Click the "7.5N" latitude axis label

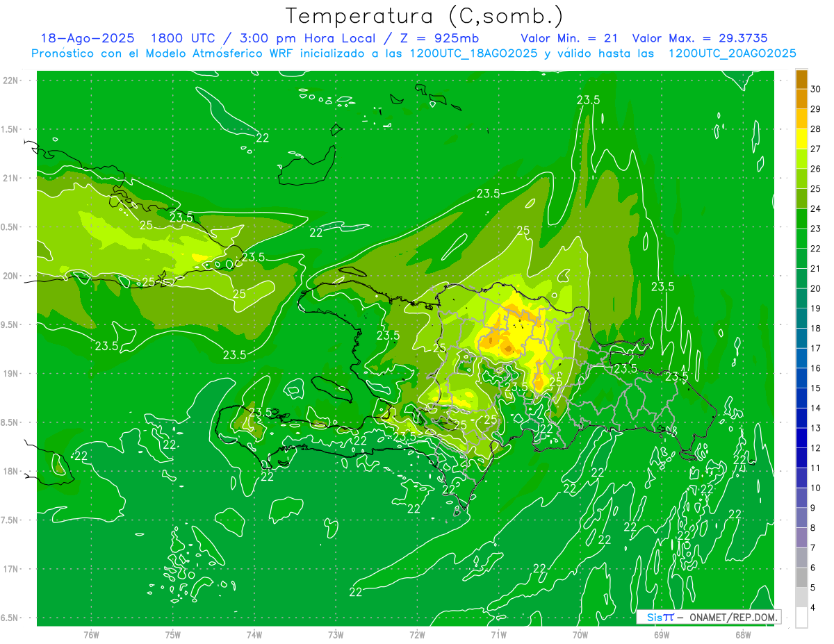(10, 520)
